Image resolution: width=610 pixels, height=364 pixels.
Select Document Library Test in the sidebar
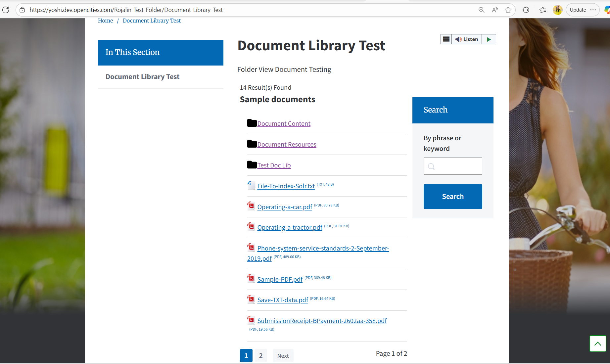(142, 76)
